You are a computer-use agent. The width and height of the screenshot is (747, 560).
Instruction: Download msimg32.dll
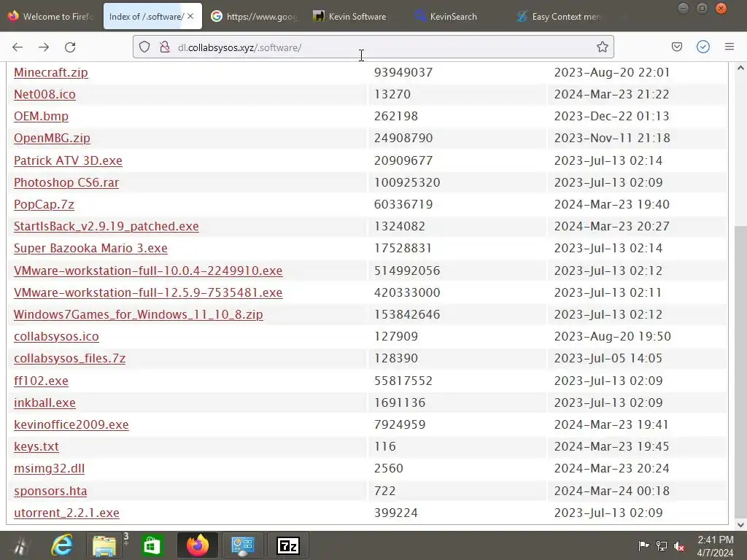click(x=49, y=469)
